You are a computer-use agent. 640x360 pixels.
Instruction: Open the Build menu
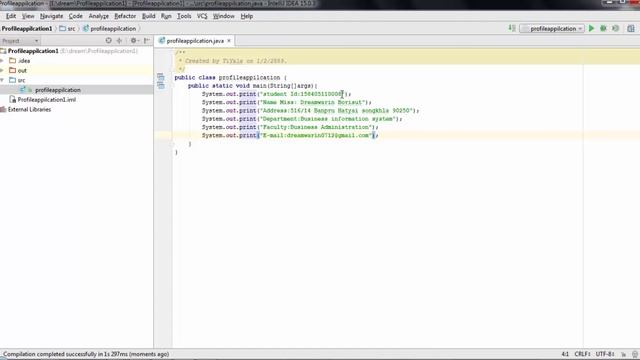point(149,16)
